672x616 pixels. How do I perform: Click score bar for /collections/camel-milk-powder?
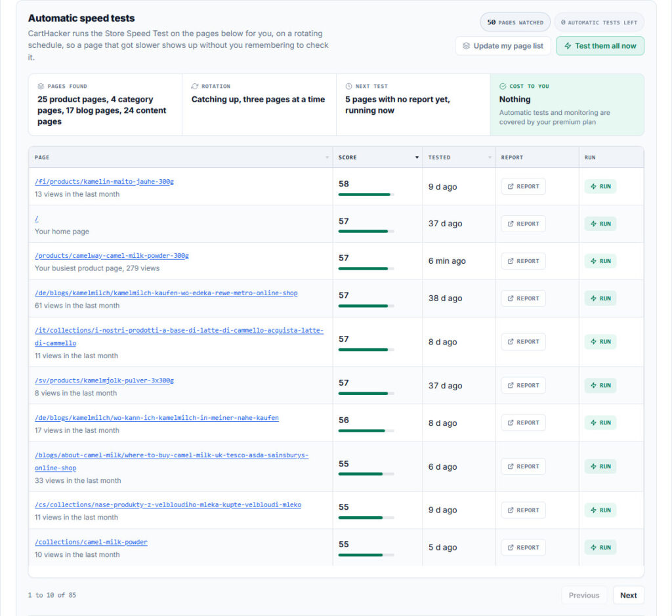point(366,555)
